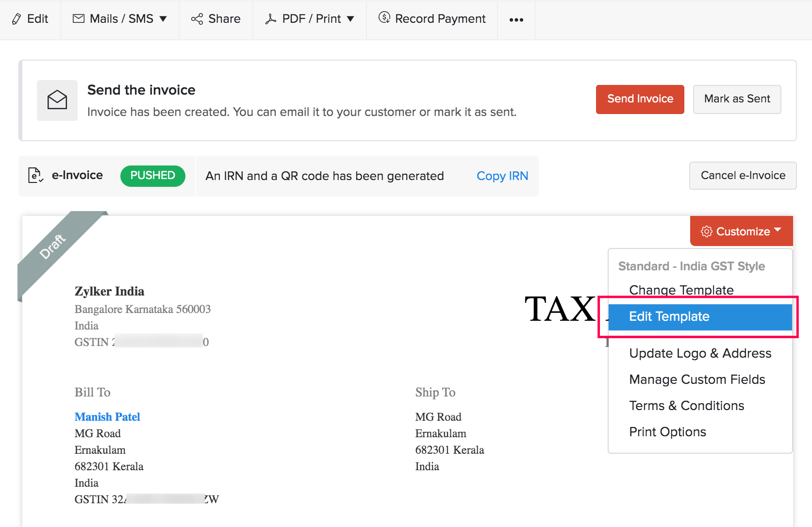
Task: Select Manage Custom Fields menu item
Action: pyautogui.click(x=697, y=379)
